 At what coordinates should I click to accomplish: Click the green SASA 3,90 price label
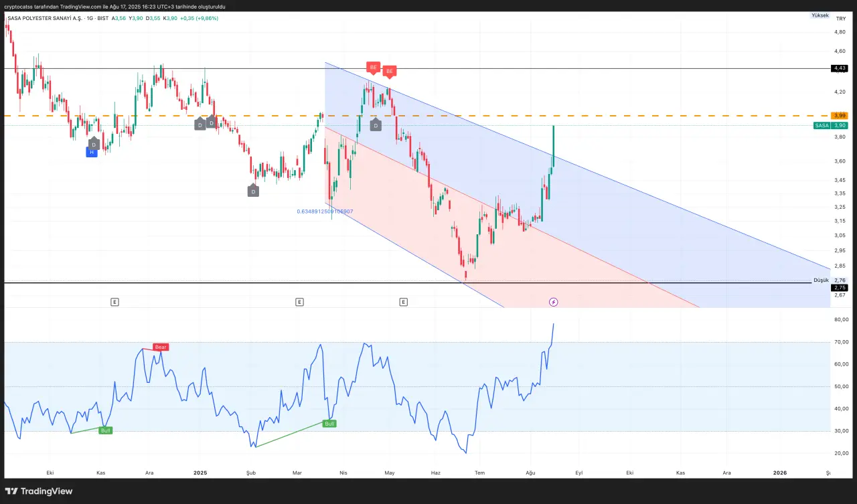click(831, 125)
